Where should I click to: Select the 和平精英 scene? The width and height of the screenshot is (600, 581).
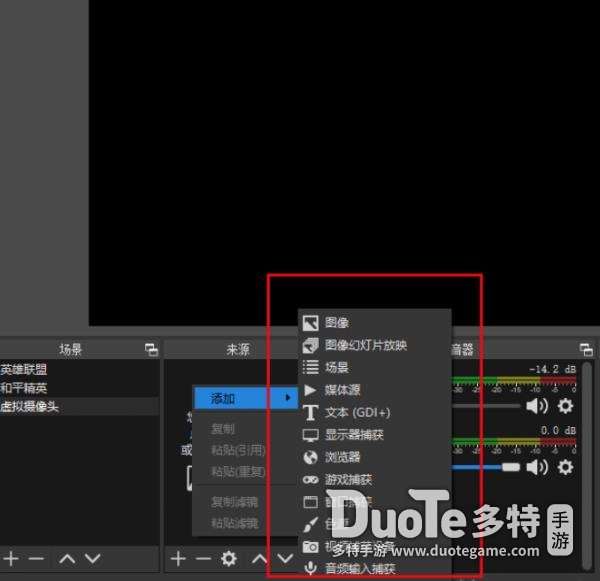pos(79,388)
